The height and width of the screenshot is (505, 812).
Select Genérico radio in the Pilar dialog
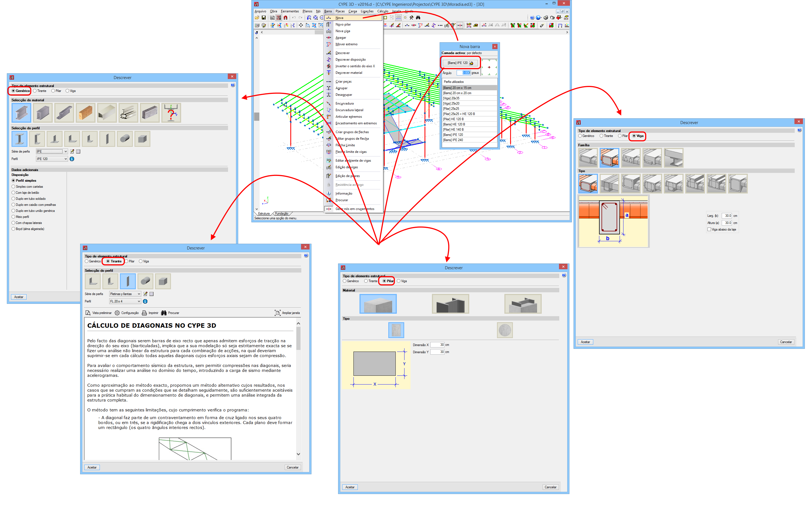click(x=351, y=281)
